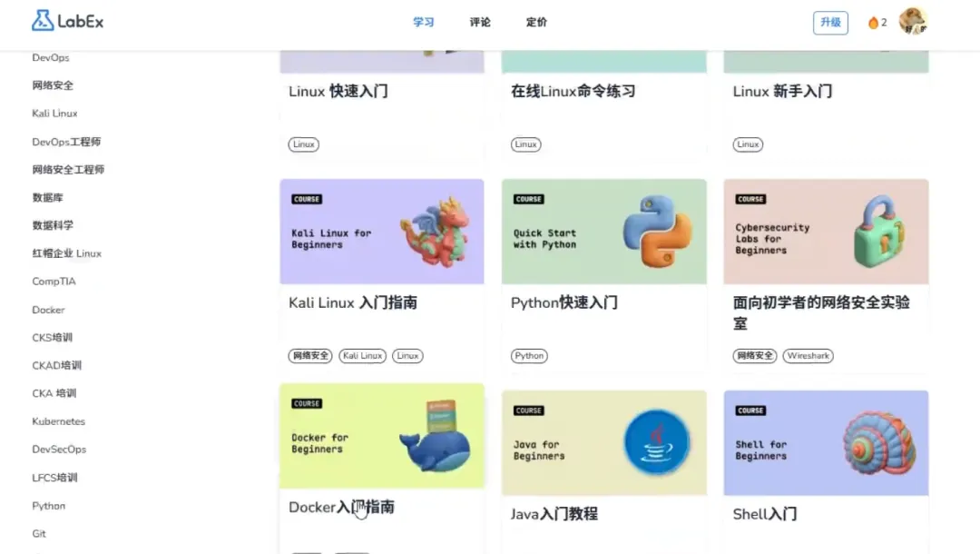Select Git in the sidebar
This screenshot has width=980, height=554.
39,533
